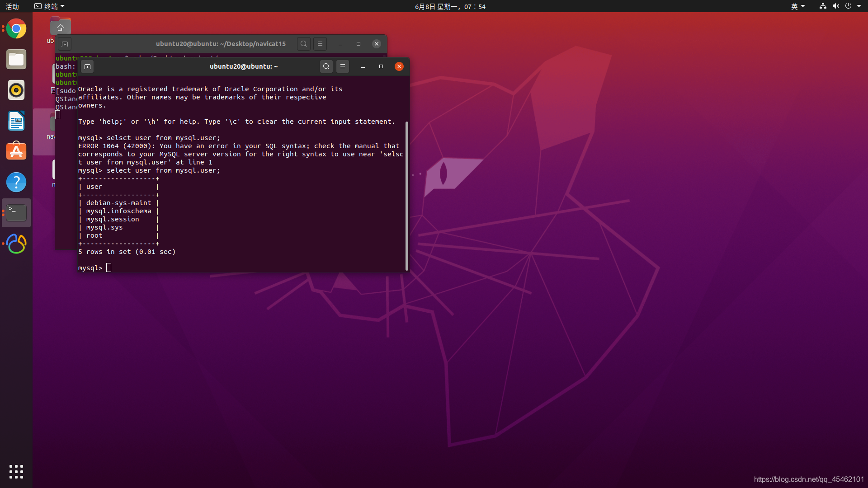Open the 活动 Activities overview
Viewport: 868px width, 488px height.
pos(12,6)
